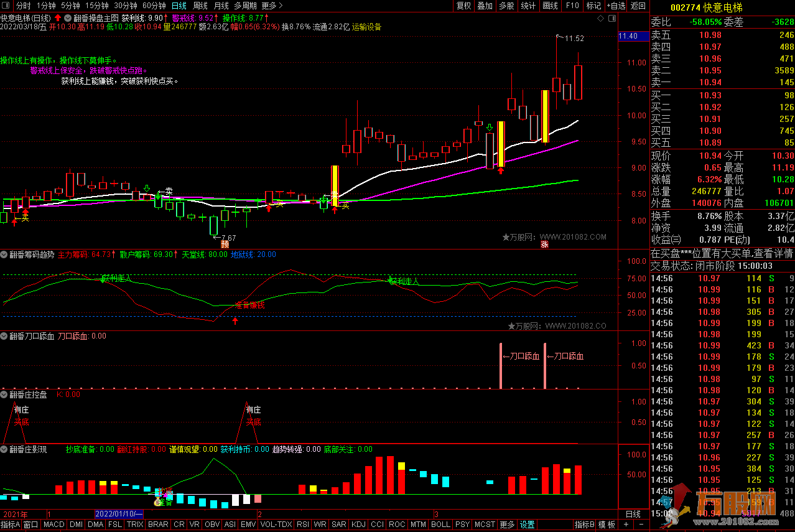The width and height of the screenshot is (795, 532).
Task: Open the 翻番庄控盘 indicator dropdown
Action: tap(4, 394)
